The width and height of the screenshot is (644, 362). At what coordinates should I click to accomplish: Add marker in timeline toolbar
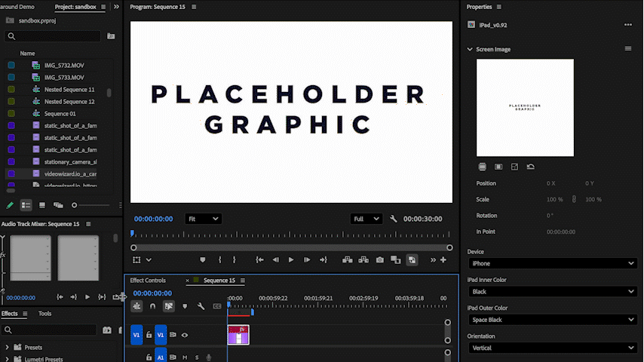pyautogui.click(x=185, y=306)
